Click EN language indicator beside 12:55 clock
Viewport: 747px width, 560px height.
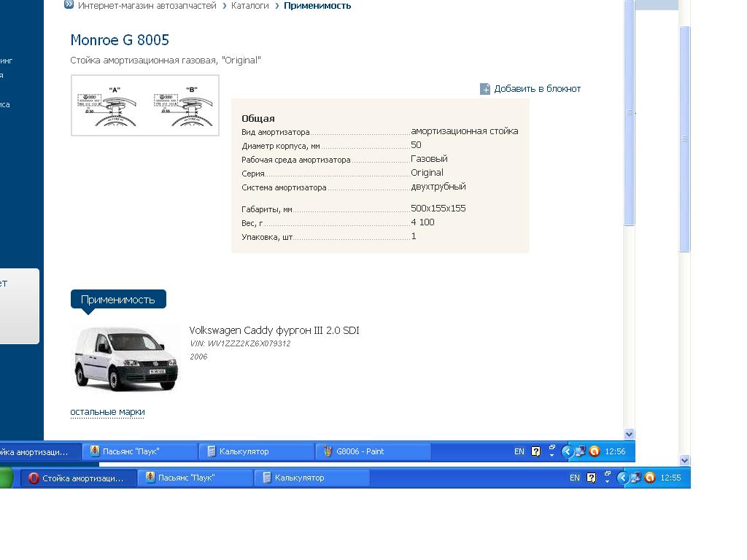pyautogui.click(x=575, y=478)
